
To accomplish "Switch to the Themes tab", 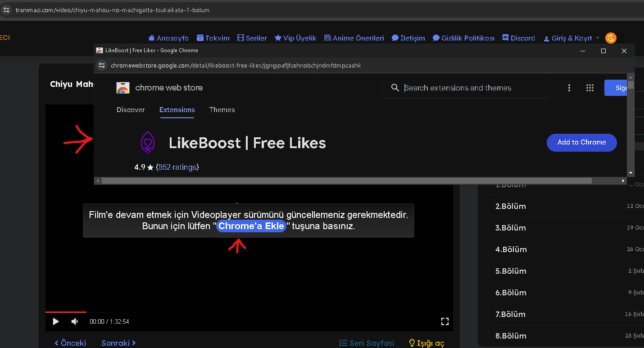I will click(222, 110).
